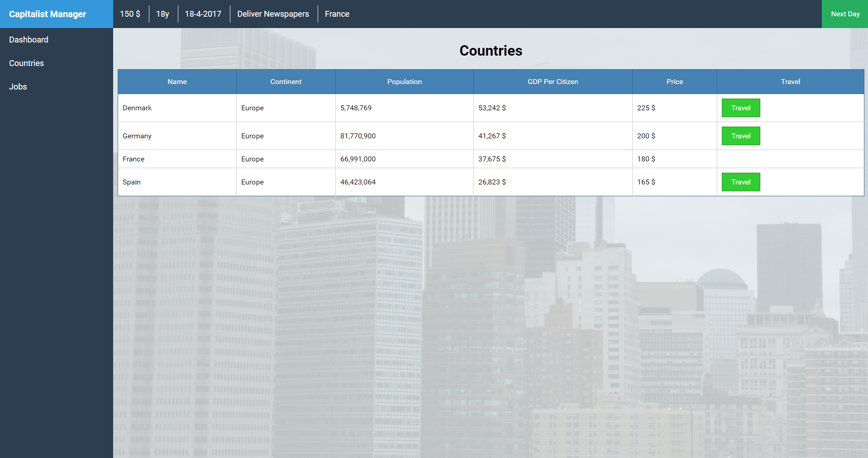Click France's GDP 37,675 $
The height and width of the screenshot is (458, 868).
click(x=492, y=159)
